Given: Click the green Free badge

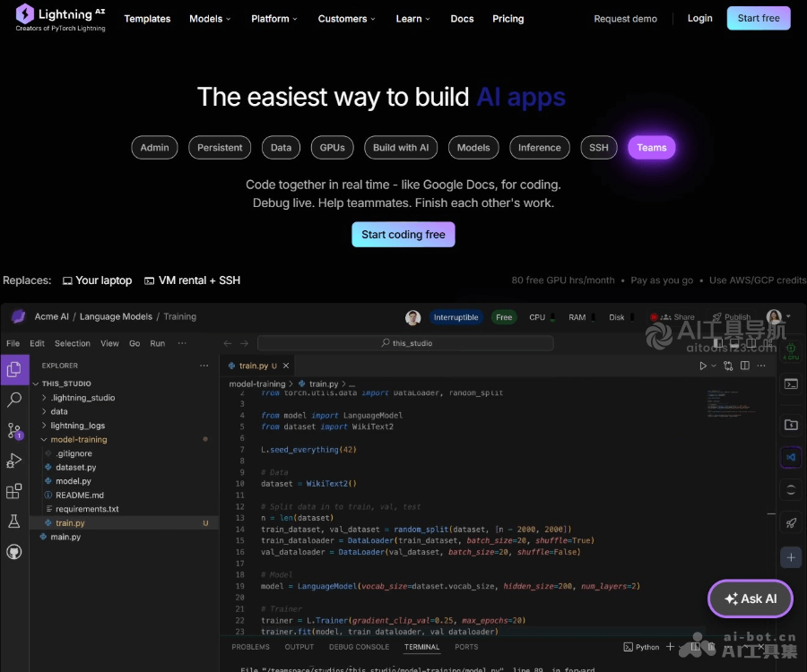Looking at the screenshot, I should [x=504, y=317].
